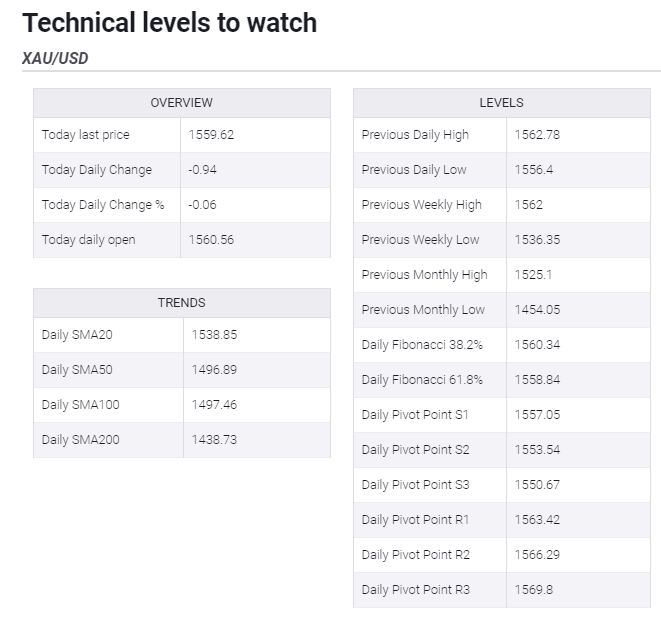Image resolution: width=661 pixels, height=624 pixels.
Task: Select the Daily SMA20 row label
Action: (77, 335)
